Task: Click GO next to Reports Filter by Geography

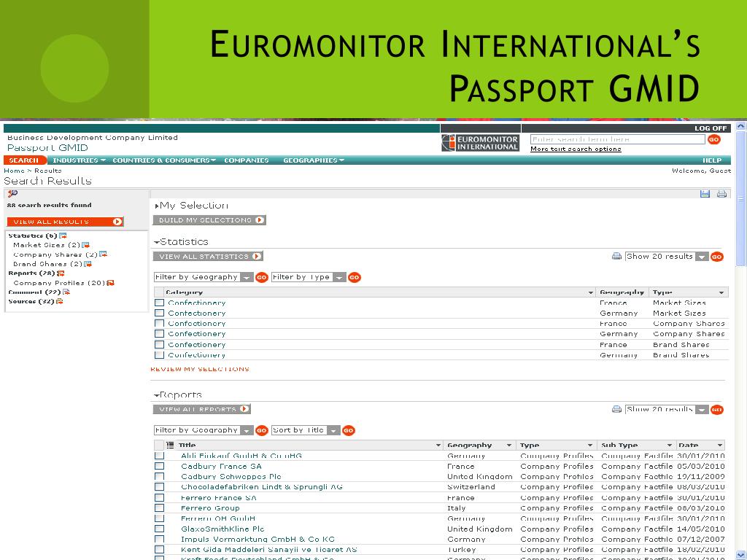Action: pyautogui.click(x=262, y=430)
